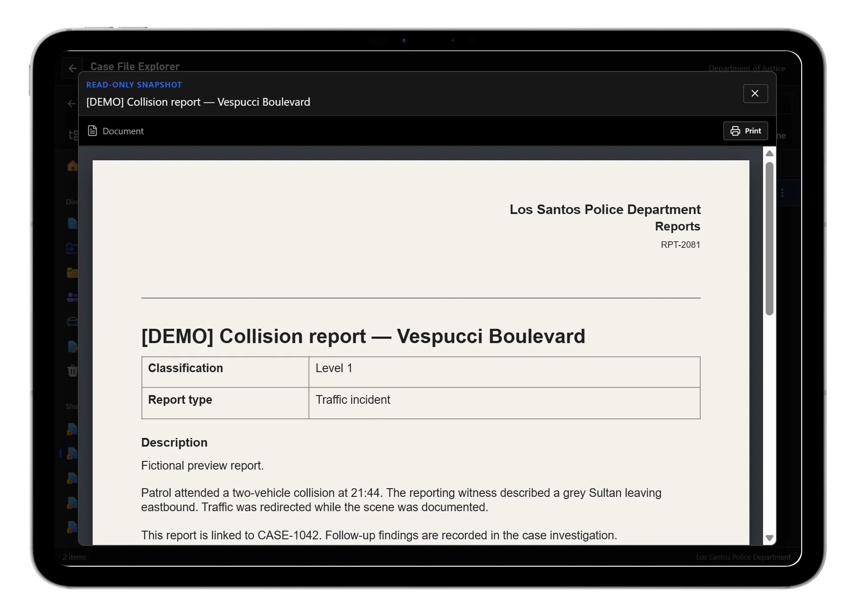Click the Classification table cell
Viewport: 854px width, 616px height.
pos(225,372)
